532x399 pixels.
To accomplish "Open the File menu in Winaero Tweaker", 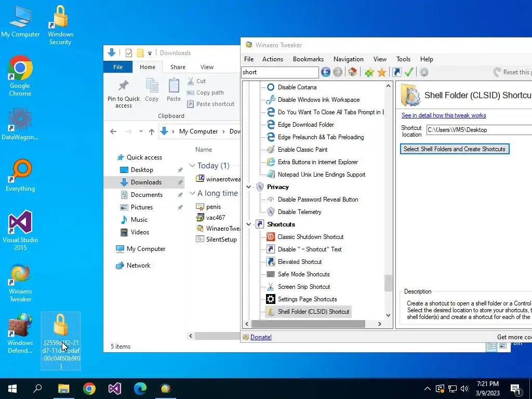I will point(249,59).
